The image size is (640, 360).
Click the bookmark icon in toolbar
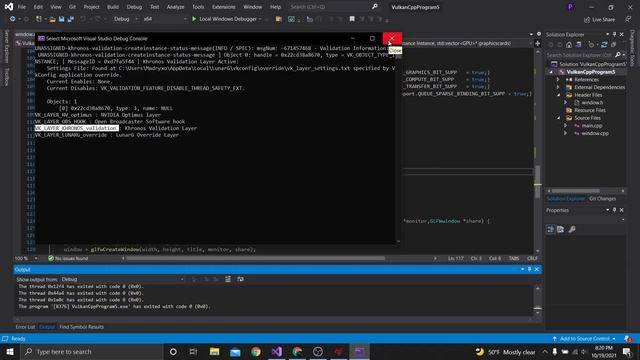352,19
